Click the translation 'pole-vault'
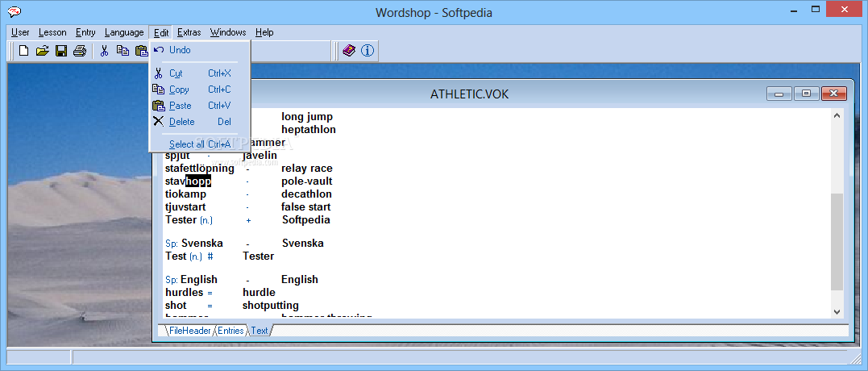Screen dimensions: 868x371 (307, 181)
